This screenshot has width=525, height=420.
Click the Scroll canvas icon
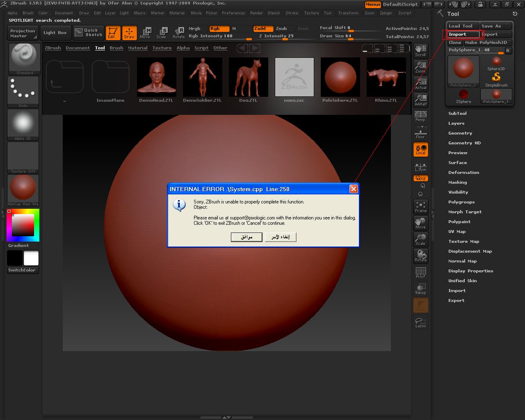[x=420, y=51]
